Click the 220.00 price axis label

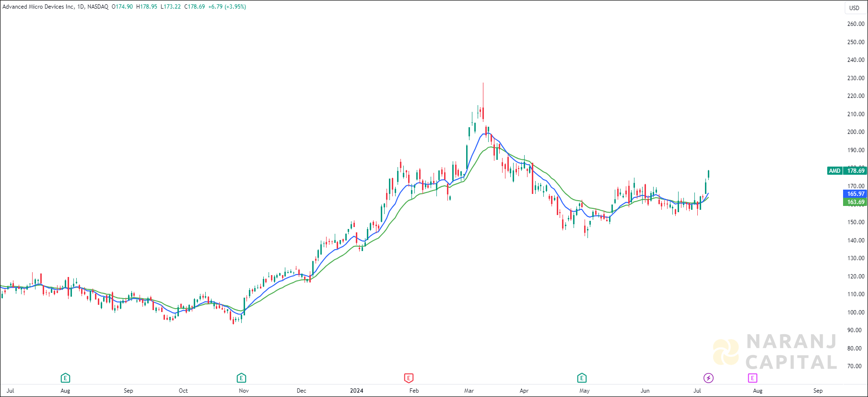[856, 96]
